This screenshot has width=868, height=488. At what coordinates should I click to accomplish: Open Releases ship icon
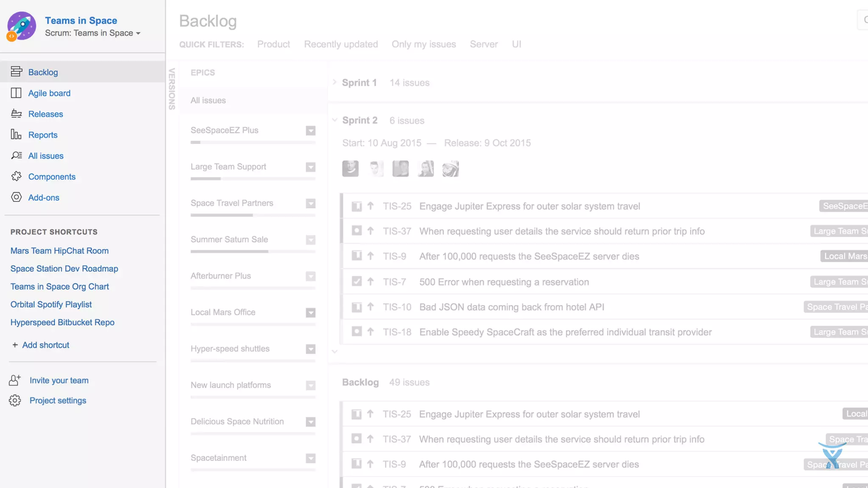click(16, 114)
